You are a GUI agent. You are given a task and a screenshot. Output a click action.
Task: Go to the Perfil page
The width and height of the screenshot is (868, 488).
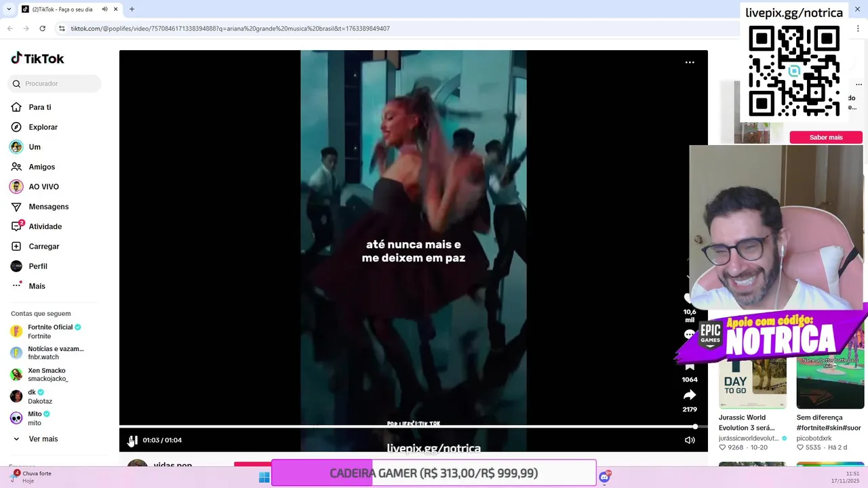click(38, 266)
